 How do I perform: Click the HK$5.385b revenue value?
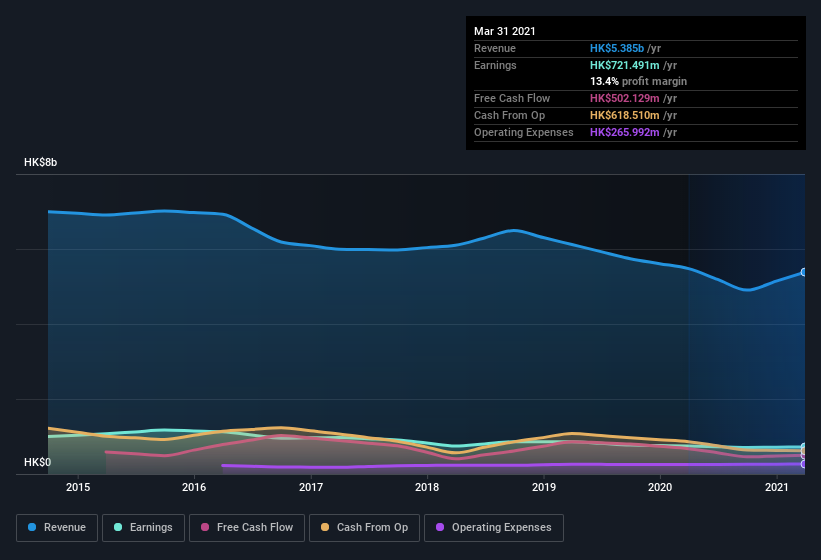coord(617,48)
